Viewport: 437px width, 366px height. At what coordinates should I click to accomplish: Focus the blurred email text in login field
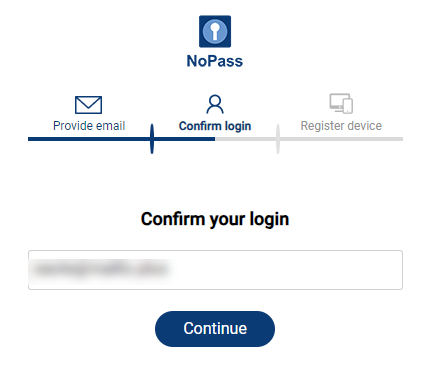pyautogui.click(x=101, y=269)
